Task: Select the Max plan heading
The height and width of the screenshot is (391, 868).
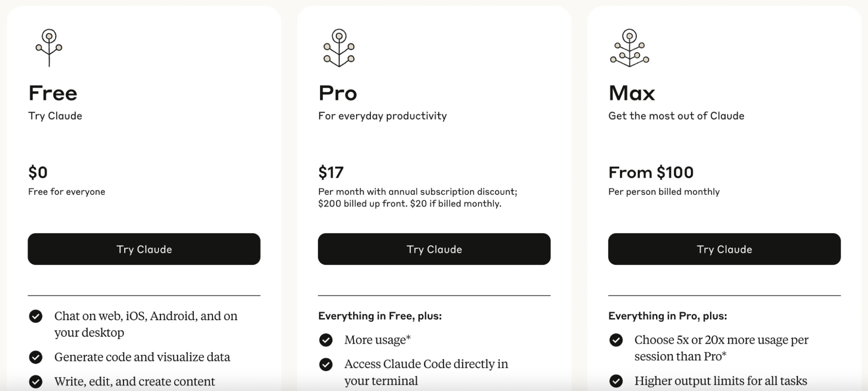Action: (x=632, y=93)
